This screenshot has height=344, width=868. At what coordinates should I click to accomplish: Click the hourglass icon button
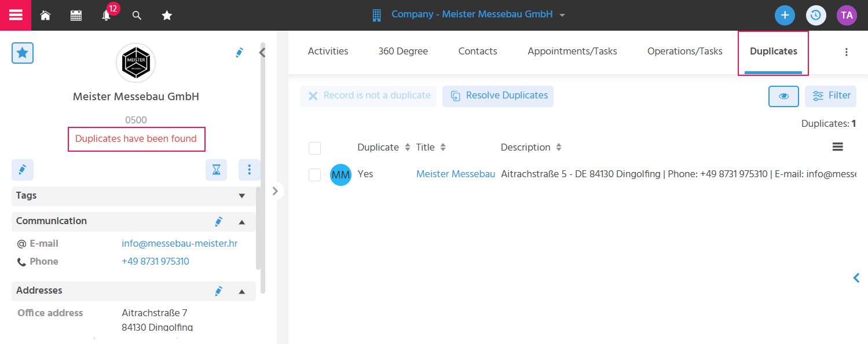216,170
